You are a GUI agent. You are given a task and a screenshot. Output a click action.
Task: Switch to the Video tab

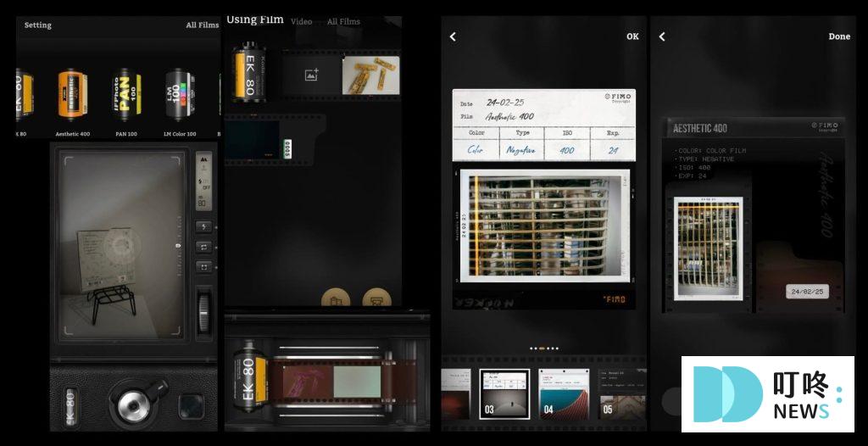click(x=302, y=21)
